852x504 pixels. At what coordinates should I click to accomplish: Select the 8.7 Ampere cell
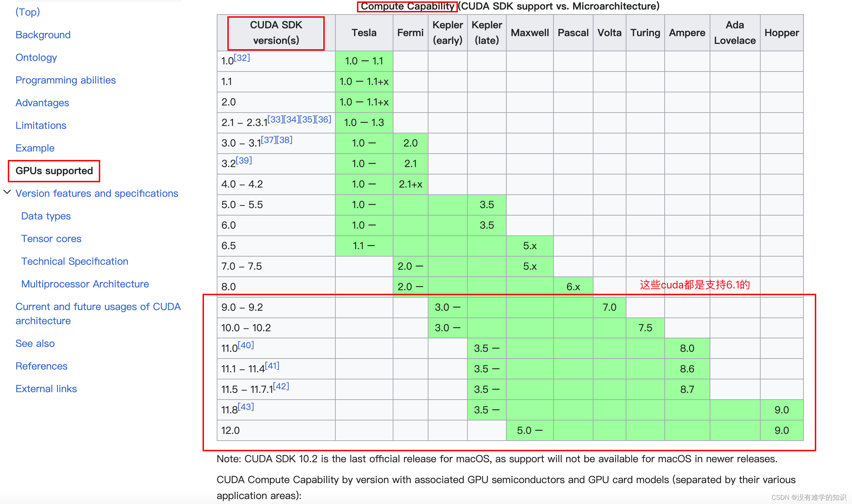click(x=687, y=389)
